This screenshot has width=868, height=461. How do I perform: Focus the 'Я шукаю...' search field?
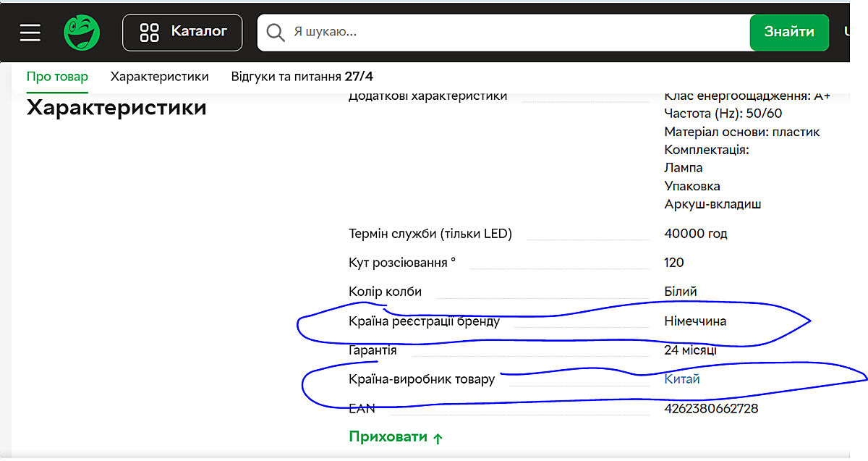pos(506,33)
